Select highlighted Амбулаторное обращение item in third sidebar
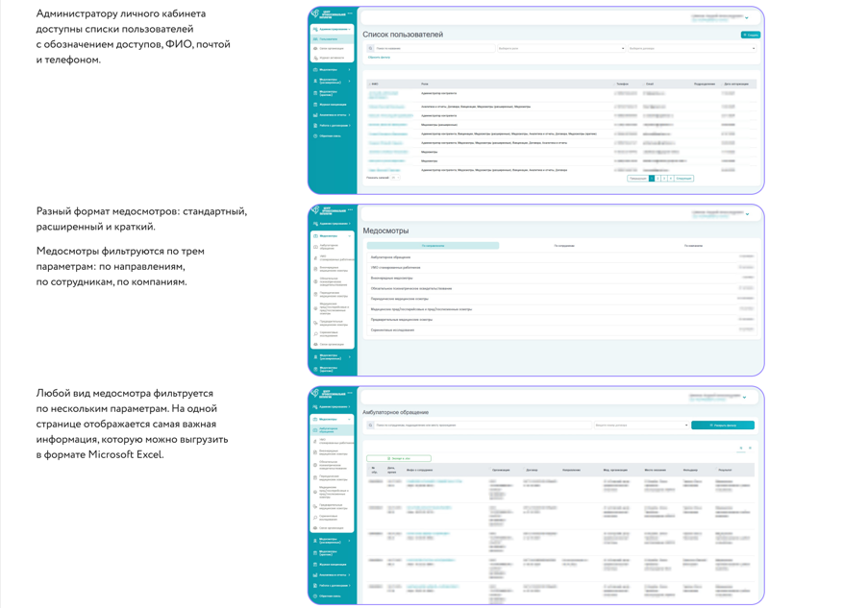Screen dimensions: 868x608 (x=333, y=429)
